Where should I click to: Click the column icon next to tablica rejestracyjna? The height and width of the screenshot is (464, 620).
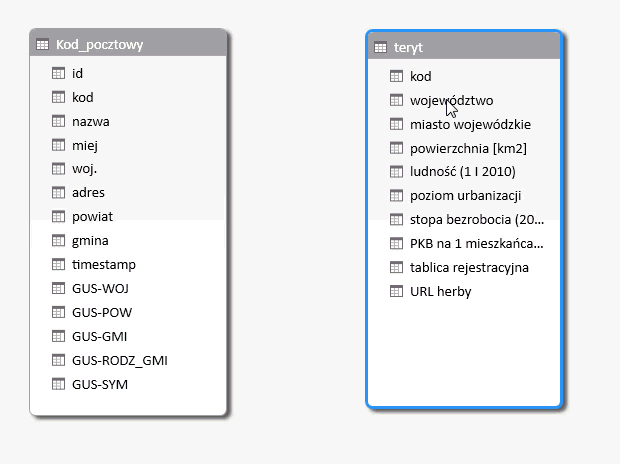click(x=396, y=267)
